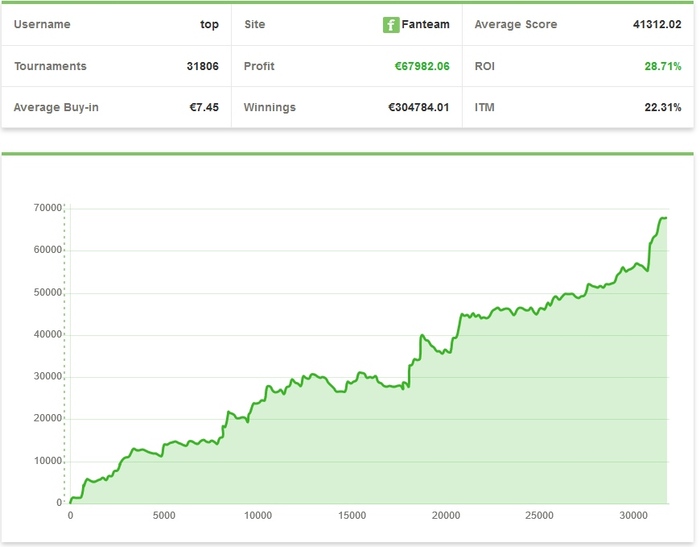
Task: Click the Username label
Action: coord(42,24)
